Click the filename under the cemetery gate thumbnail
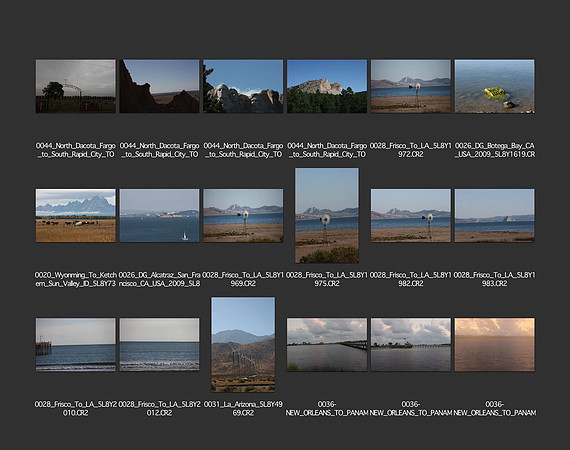 [x=76, y=150]
